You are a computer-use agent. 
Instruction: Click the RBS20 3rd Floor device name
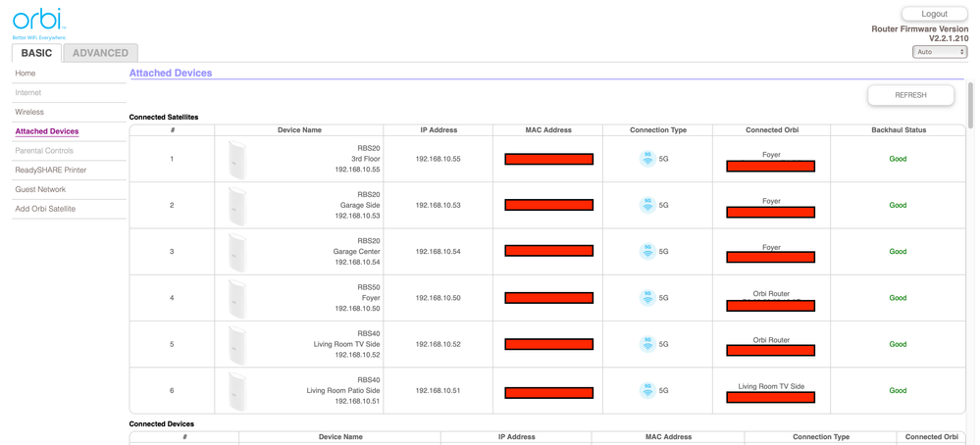pyautogui.click(x=358, y=159)
